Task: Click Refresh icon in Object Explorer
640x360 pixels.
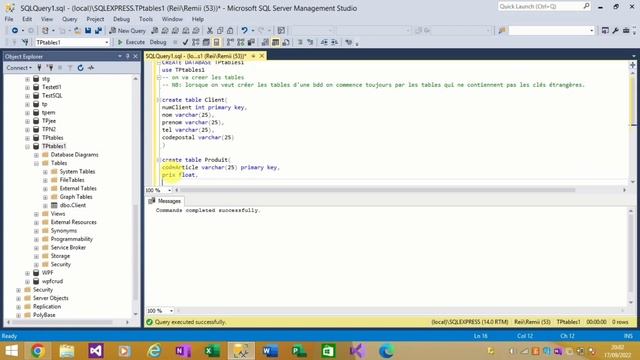Action: (x=80, y=68)
